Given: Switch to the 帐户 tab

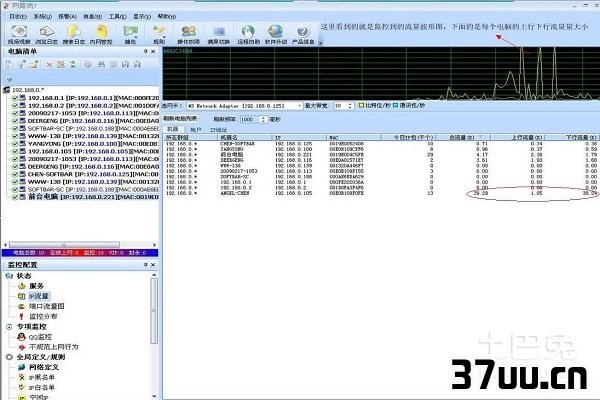Looking at the screenshot, I should pos(196,129).
